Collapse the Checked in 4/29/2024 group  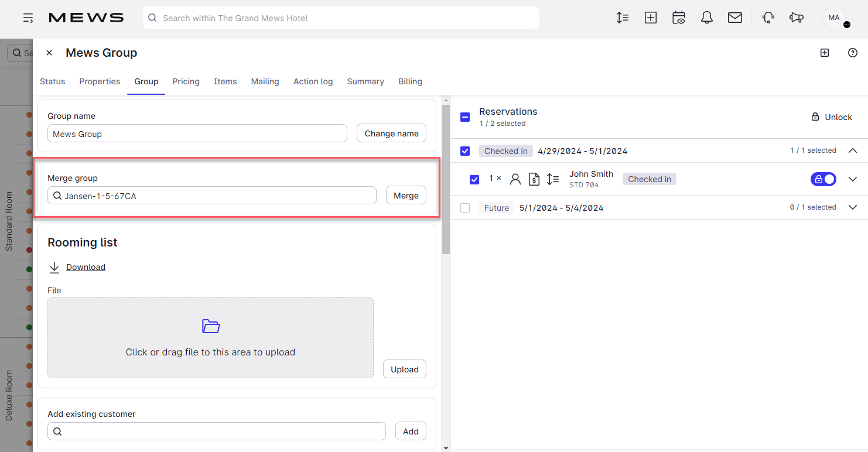pyautogui.click(x=853, y=150)
